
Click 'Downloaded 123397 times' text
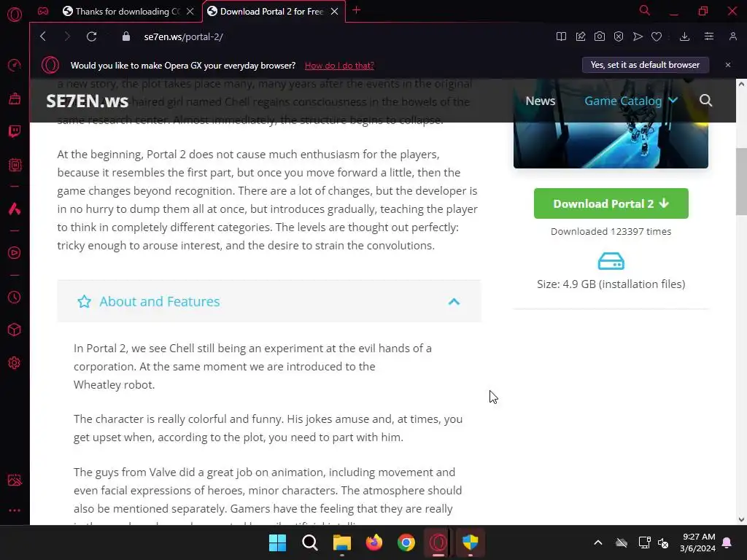[611, 231]
